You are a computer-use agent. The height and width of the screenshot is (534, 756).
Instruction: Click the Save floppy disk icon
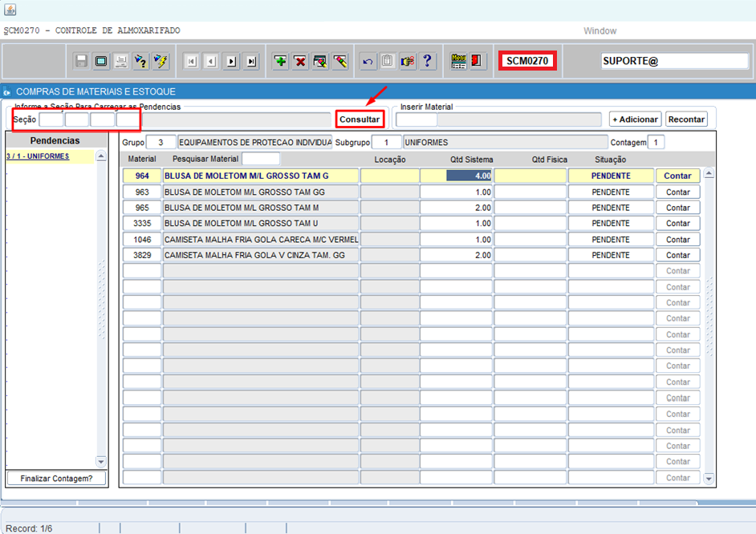click(81, 61)
